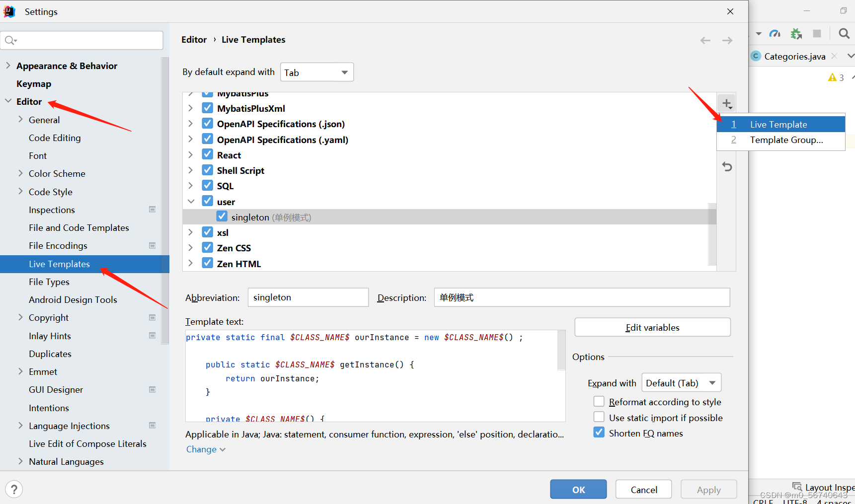
Task: Open File Types settings page
Action: 49,282
